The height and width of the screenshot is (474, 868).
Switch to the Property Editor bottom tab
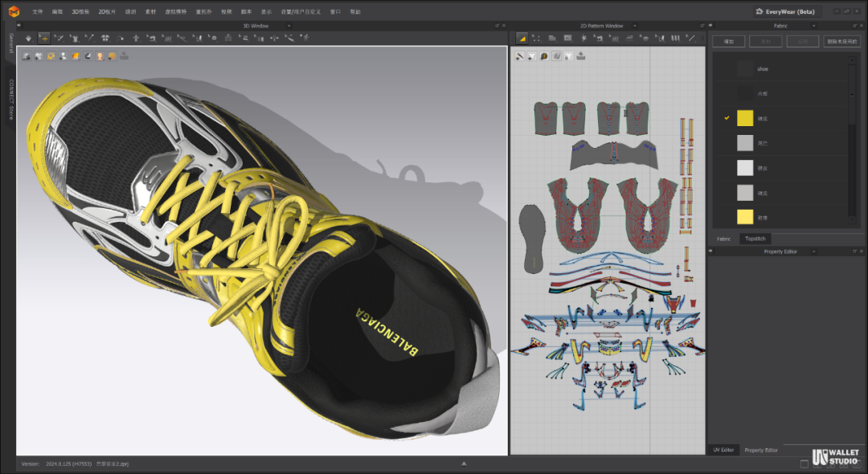click(x=761, y=450)
